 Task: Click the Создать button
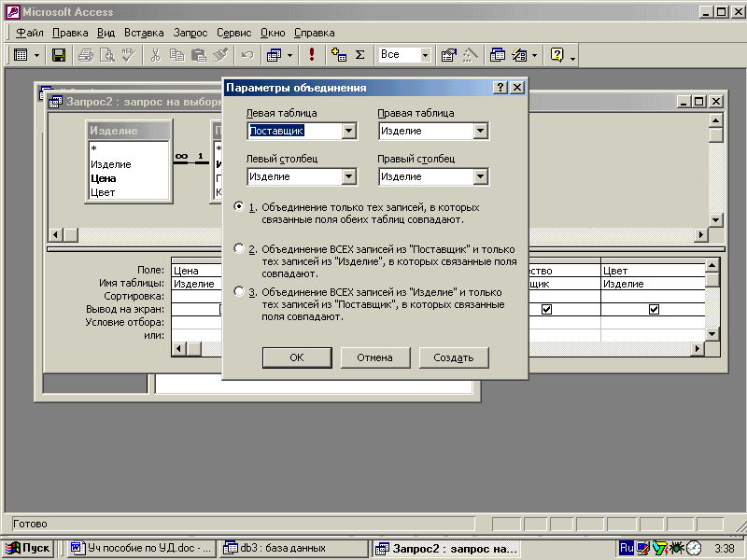click(454, 357)
